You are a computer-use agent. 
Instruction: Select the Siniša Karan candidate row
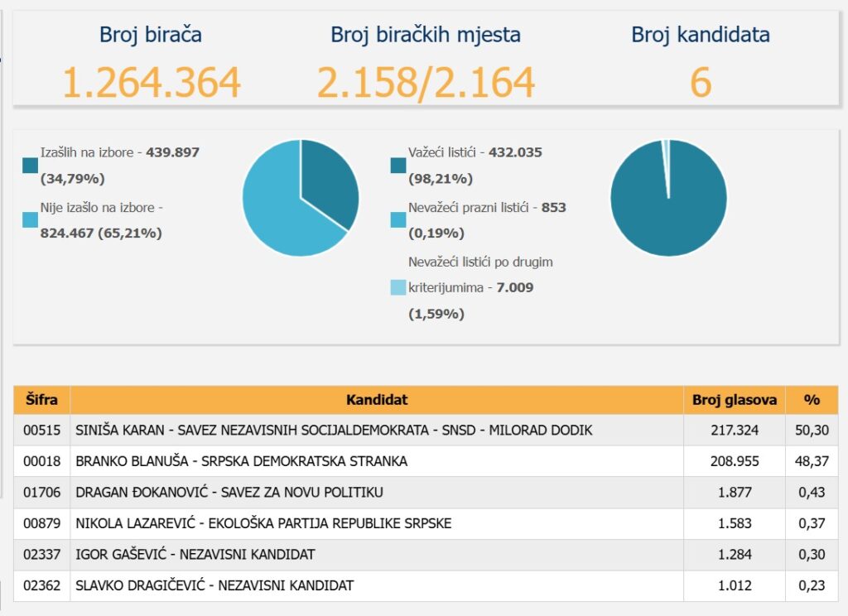(x=333, y=431)
